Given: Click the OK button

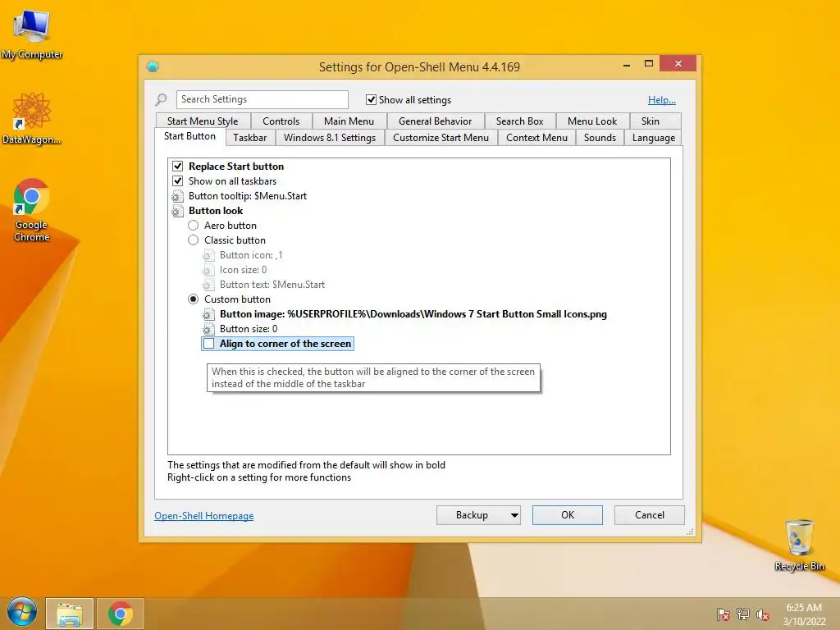Looking at the screenshot, I should 568,515.
